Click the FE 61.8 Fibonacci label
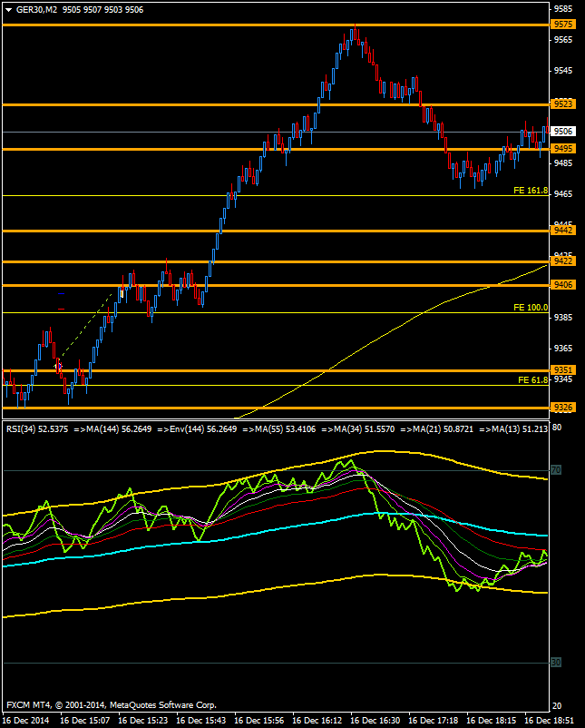Image resolution: width=585 pixels, height=728 pixels. [532, 380]
